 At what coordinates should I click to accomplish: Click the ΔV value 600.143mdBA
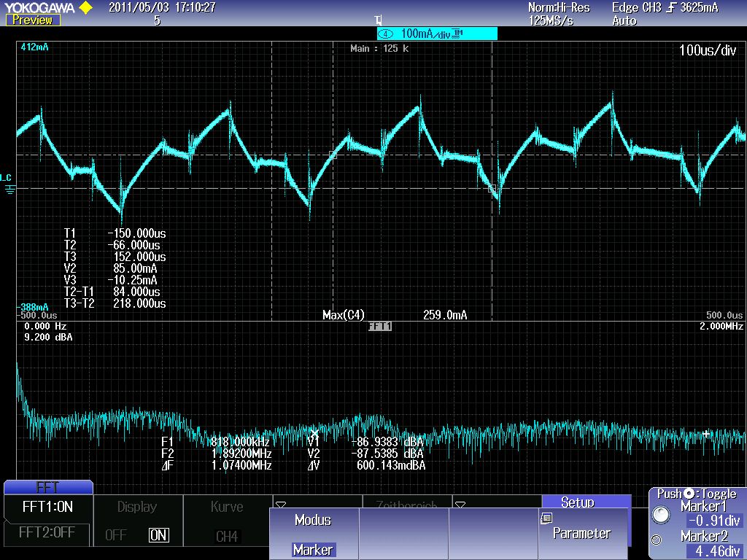[391, 465]
